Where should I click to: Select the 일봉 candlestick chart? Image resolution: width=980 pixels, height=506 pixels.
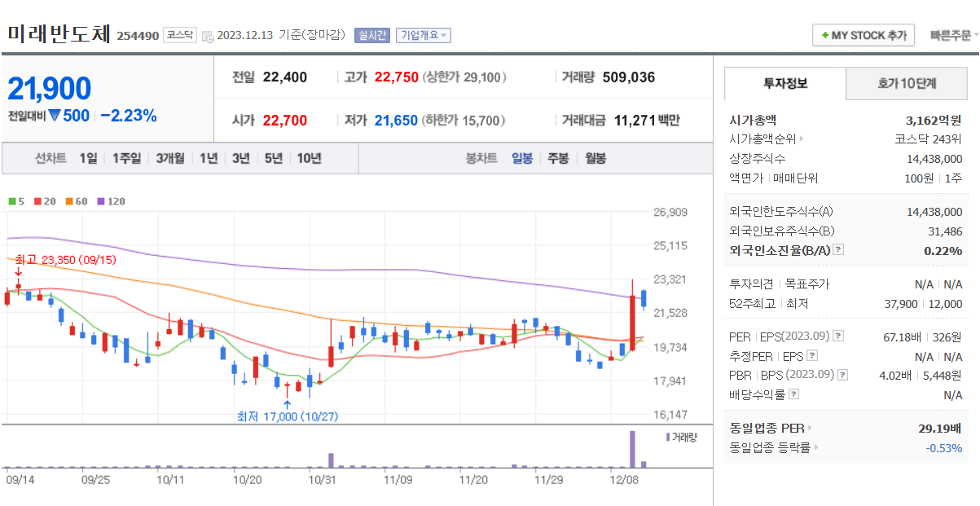[522, 158]
